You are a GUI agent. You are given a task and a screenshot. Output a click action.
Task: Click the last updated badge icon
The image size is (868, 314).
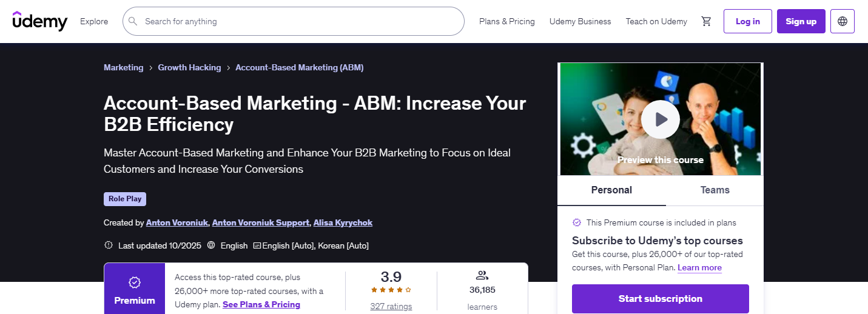tap(109, 246)
